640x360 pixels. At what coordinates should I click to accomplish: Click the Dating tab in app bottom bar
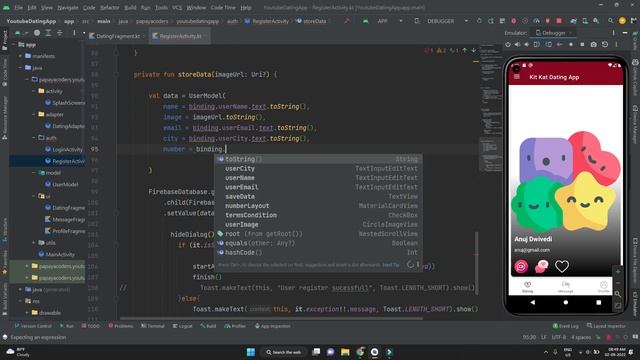[x=527, y=287]
